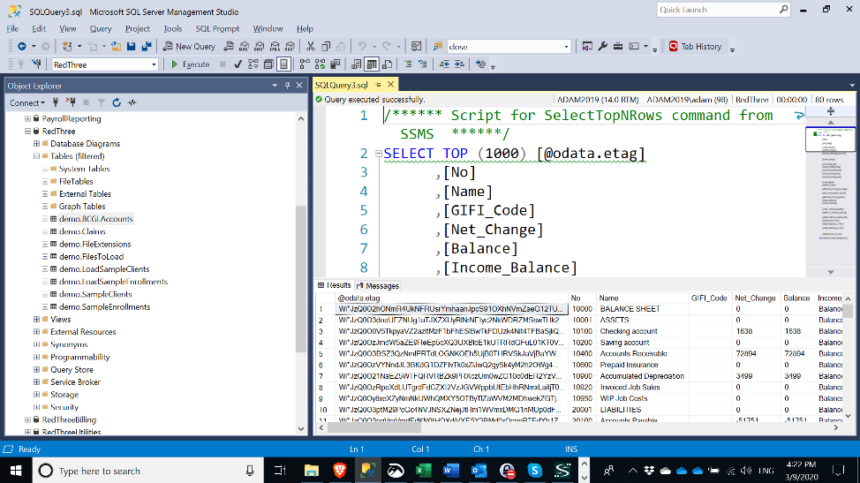Open the Toolbox icon
The image size is (860, 483).
[x=618, y=47]
